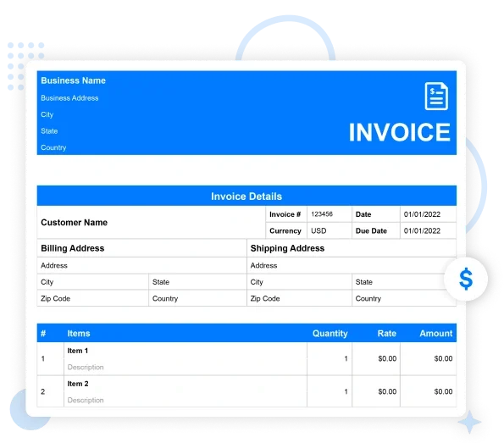The image size is (504, 443).
Task: Click the # column header
Action: click(x=43, y=334)
